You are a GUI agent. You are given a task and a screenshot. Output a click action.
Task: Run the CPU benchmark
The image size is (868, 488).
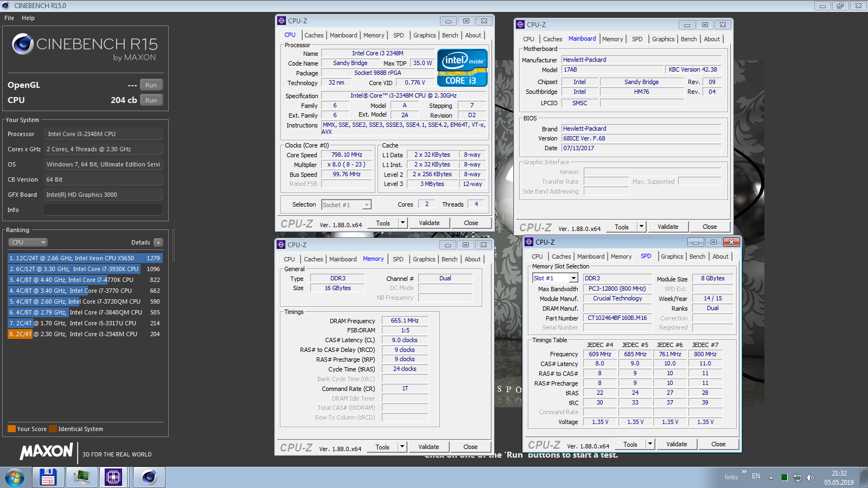[x=151, y=100]
